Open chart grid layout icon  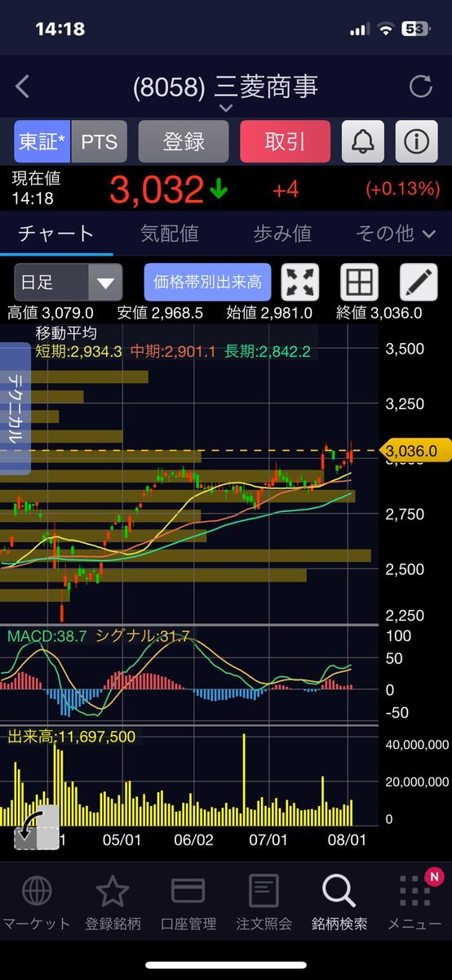tap(359, 283)
